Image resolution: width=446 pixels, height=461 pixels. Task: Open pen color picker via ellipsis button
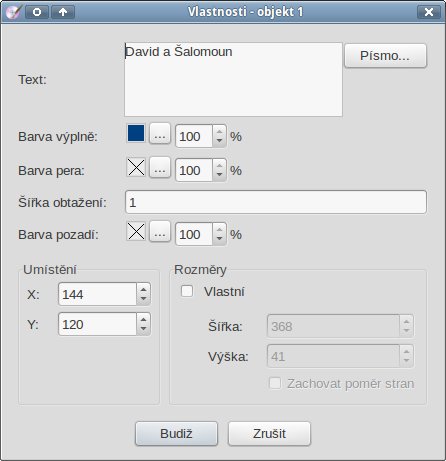[x=160, y=168]
